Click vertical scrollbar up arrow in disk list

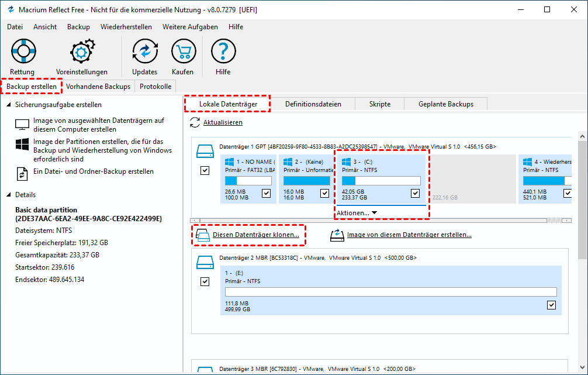582,137
